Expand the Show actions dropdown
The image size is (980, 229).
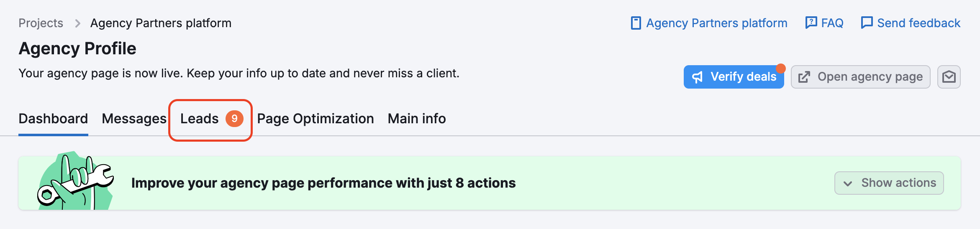tap(889, 183)
